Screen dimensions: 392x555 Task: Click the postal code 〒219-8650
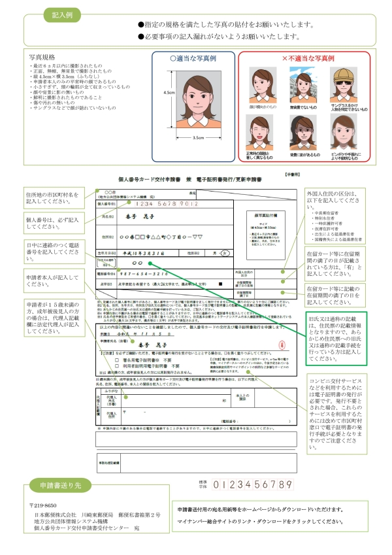click(x=43, y=505)
